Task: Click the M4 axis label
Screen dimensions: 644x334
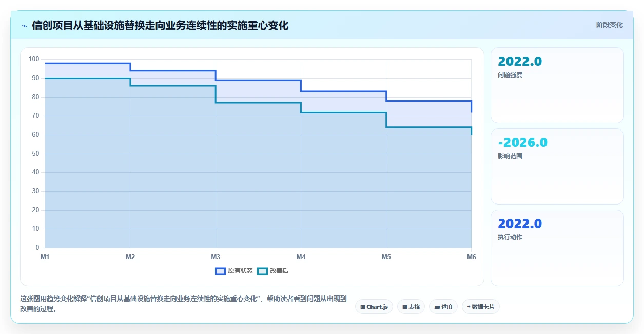Action: (301, 257)
